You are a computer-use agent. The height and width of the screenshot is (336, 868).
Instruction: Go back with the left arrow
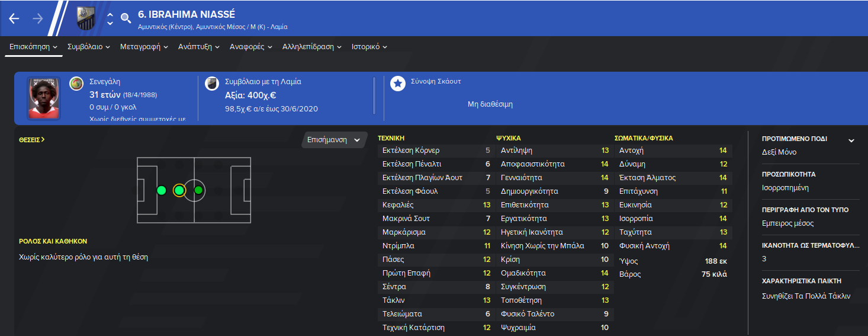[14, 18]
